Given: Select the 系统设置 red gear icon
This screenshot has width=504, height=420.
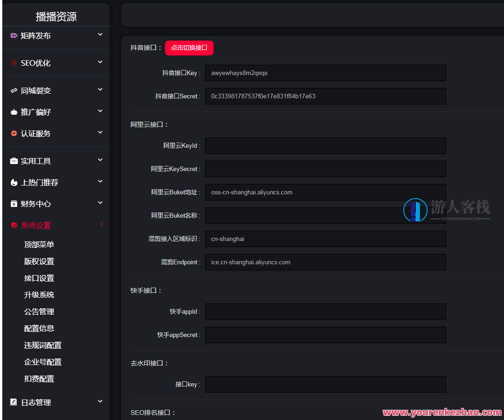Looking at the screenshot, I should [13, 224].
